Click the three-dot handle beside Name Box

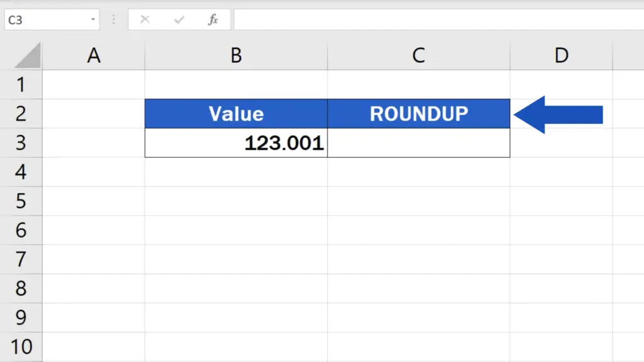[x=114, y=19]
